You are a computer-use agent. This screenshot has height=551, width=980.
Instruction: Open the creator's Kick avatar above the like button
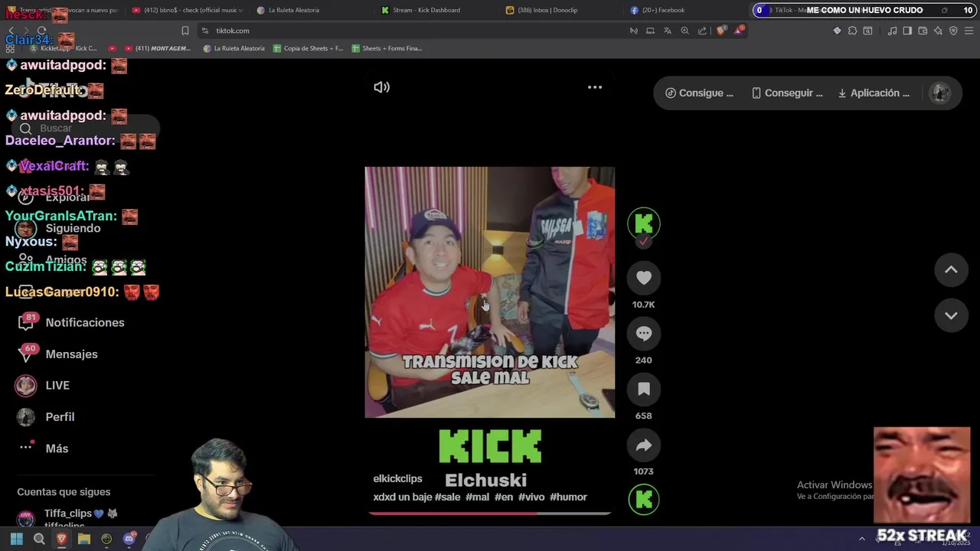click(644, 223)
